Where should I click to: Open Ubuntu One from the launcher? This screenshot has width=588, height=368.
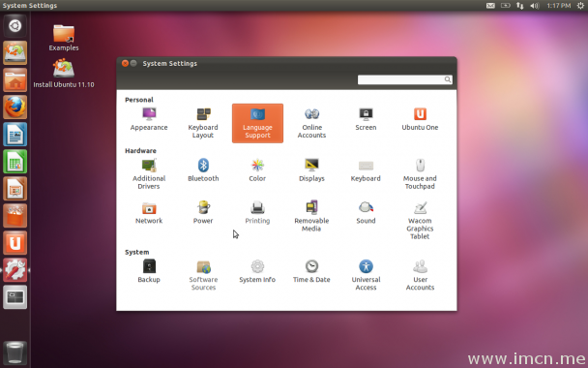(15, 242)
